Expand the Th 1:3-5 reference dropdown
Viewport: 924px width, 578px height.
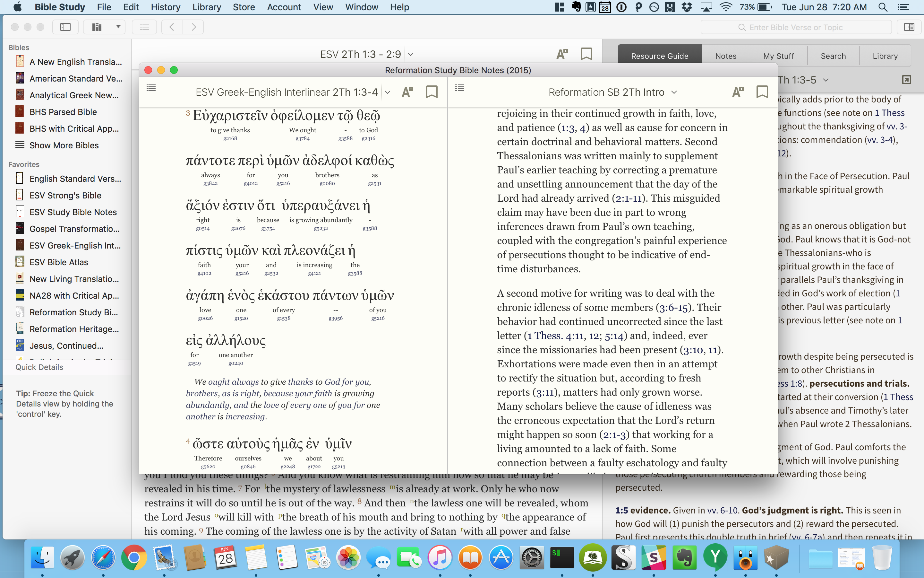tap(826, 80)
